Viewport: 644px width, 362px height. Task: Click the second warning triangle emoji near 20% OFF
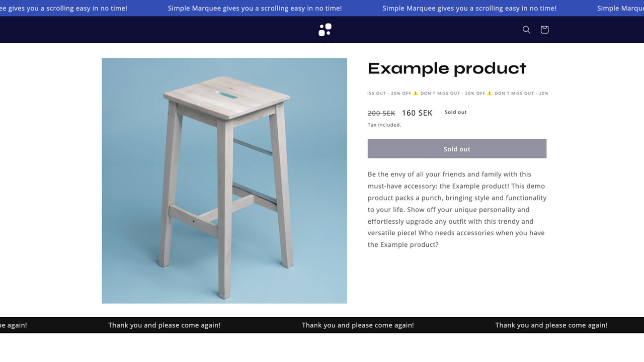click(x=490, y=93)
